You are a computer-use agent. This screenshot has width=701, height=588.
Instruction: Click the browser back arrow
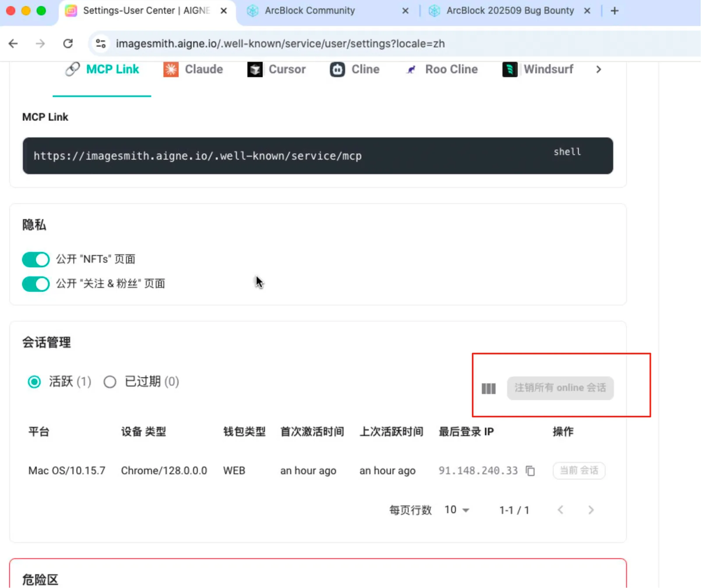13,43
